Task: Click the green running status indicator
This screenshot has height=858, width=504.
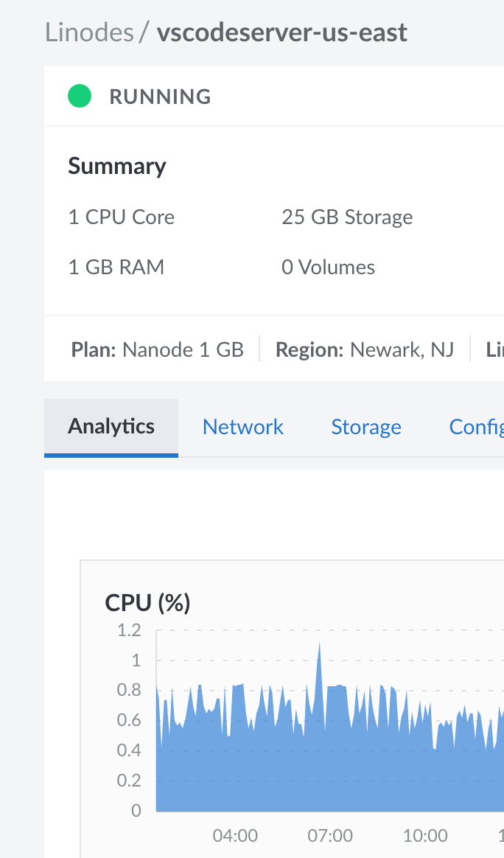Action: (80, 97)
